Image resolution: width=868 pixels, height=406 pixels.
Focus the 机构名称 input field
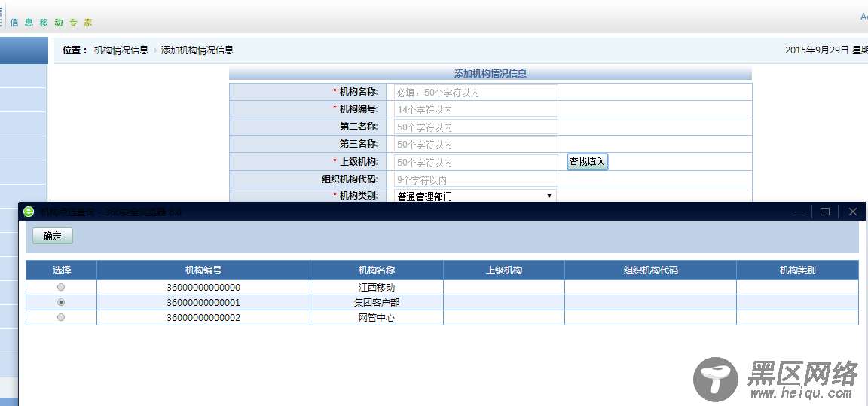click(x=476, y=93)
